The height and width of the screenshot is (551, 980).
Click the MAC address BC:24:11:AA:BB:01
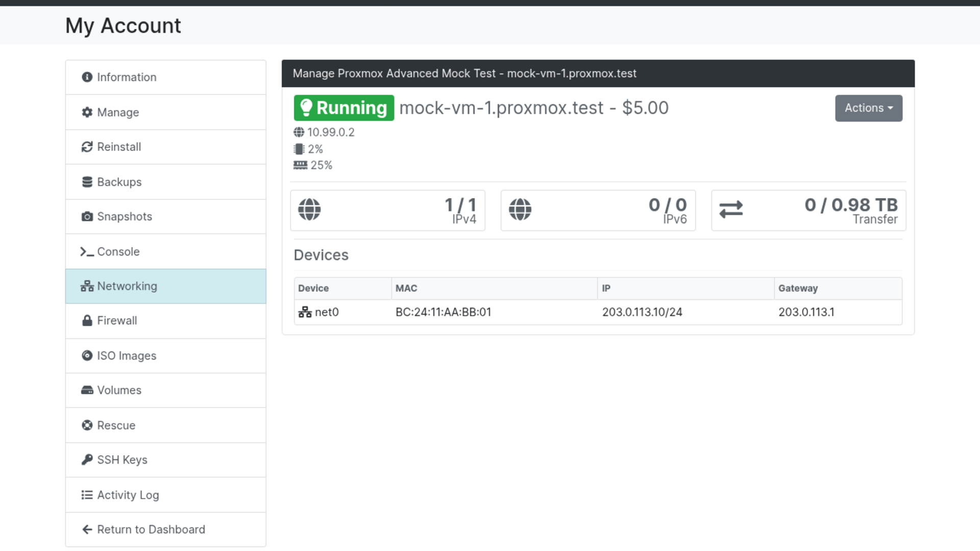coord(443,312)
